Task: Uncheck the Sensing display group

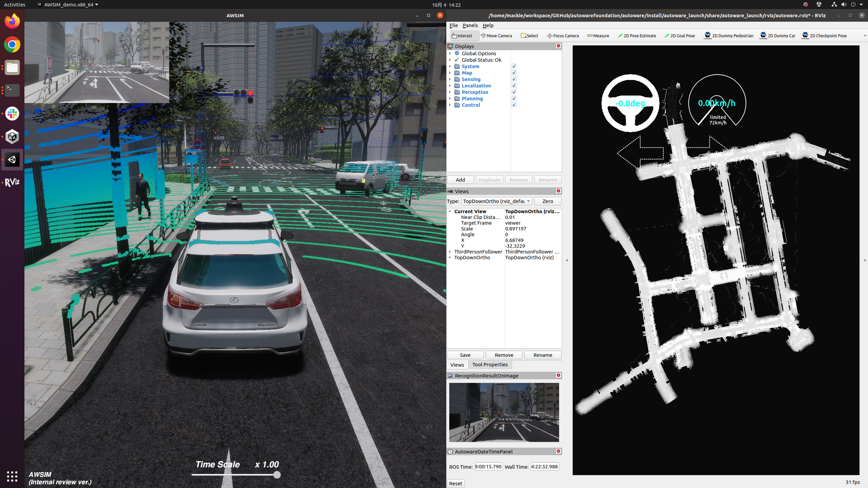Action: coord(514,79)
